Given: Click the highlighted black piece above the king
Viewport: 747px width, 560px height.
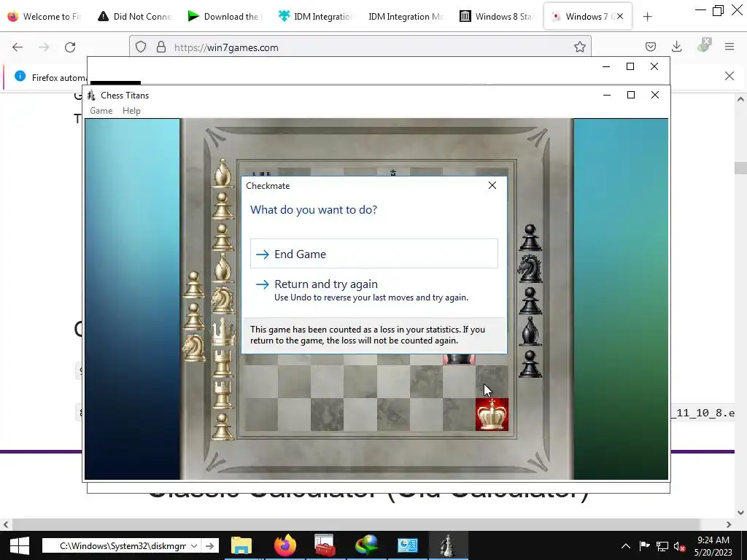Looking at the screenshot, I should 459,359.
